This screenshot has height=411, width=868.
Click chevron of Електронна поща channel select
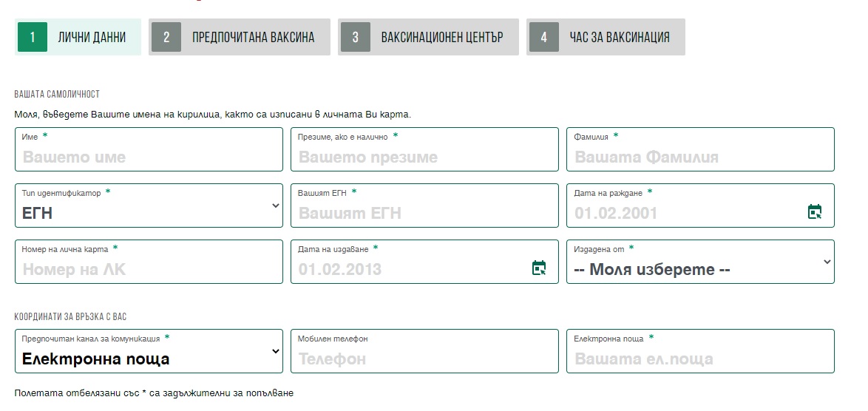click(x=276, y=351)
